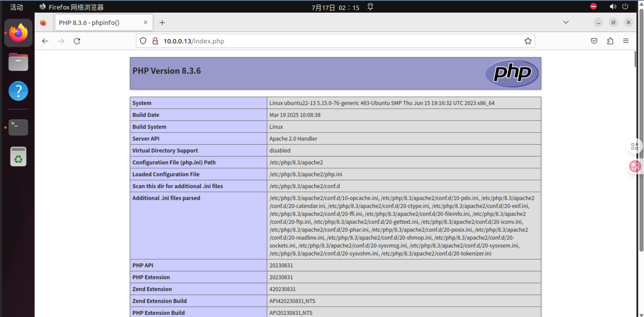Open the Firefox hamburger menu
Viewport: 644px width, 317px height.
(x=626, y=41)
